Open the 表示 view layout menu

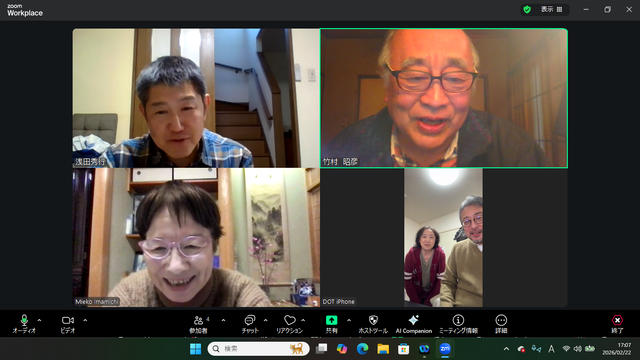551,9
